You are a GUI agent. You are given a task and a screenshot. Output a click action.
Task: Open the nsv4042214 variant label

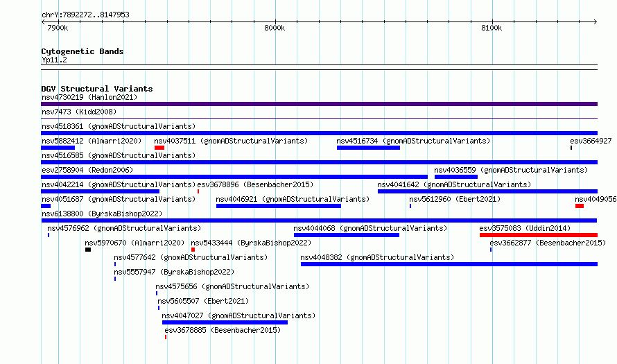pos(119,184)
